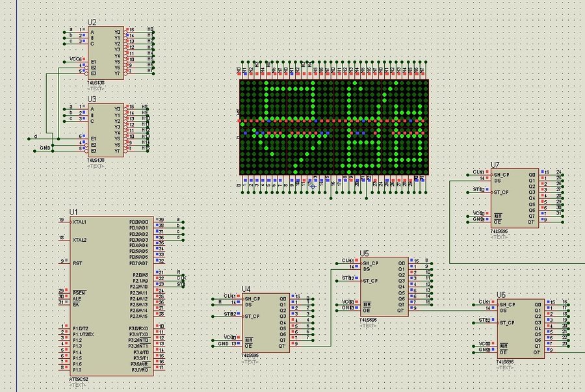Viewport: 585px width, 392px height.
Task: Click the Q7' output pin of U4
Action: tap(283, 346)
